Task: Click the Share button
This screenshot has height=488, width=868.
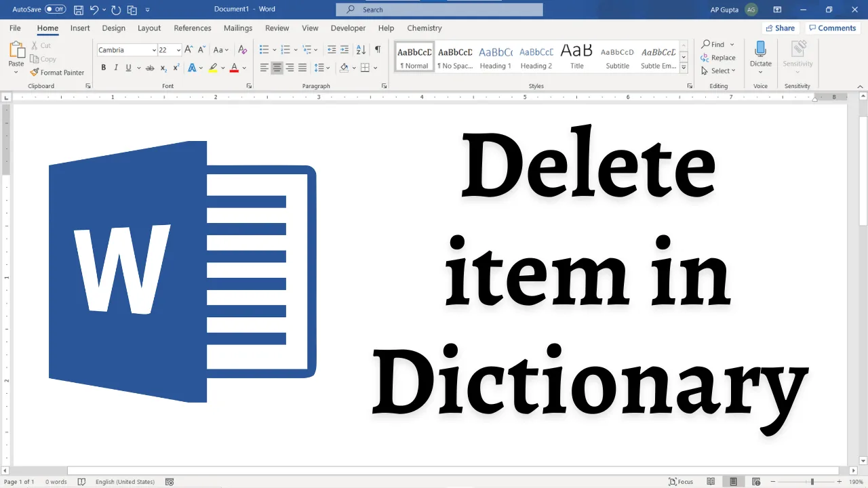Action: click(x=780, y=28)
